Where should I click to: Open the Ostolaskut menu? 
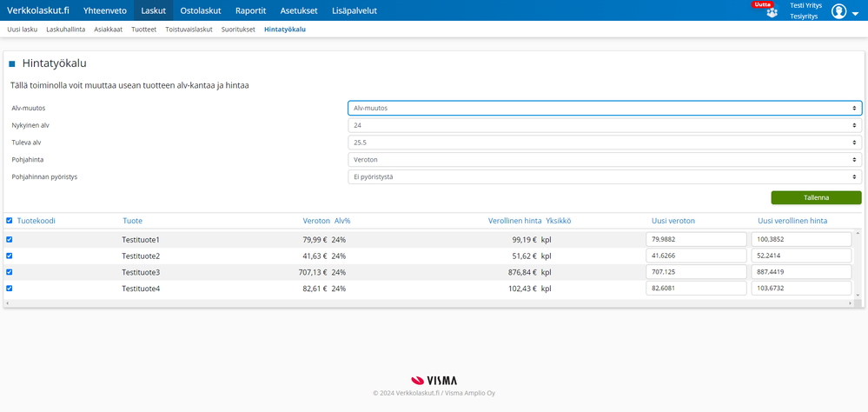pos(201,10)
